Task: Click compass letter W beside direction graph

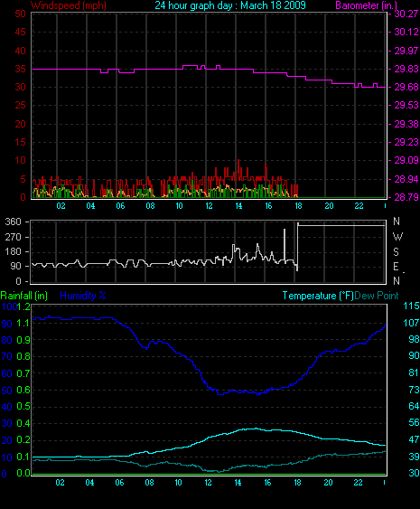Action: (397, 237)
